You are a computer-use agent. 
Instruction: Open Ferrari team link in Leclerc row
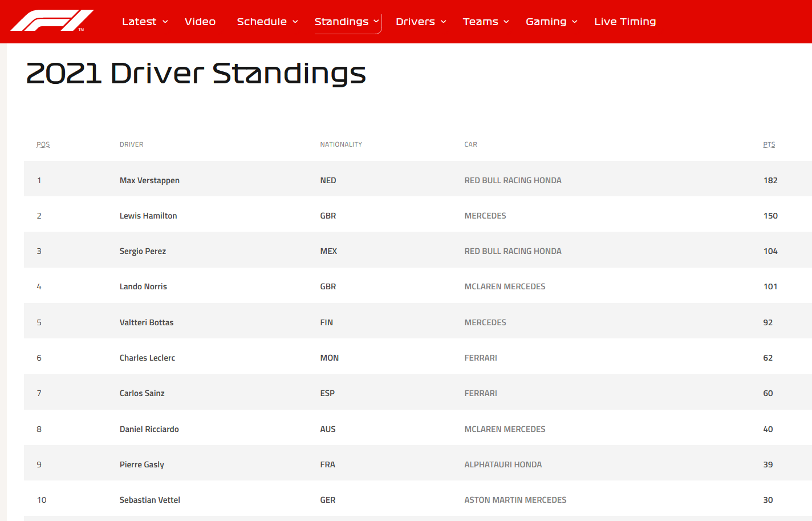(x=481, y=358)
